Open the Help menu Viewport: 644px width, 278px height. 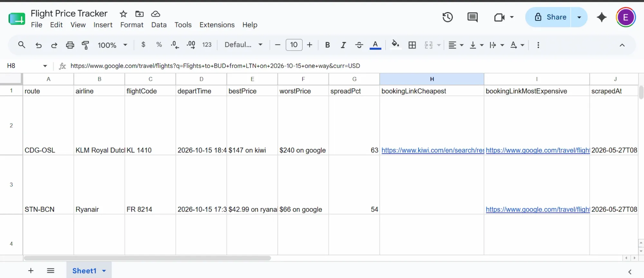coord(250,25)
